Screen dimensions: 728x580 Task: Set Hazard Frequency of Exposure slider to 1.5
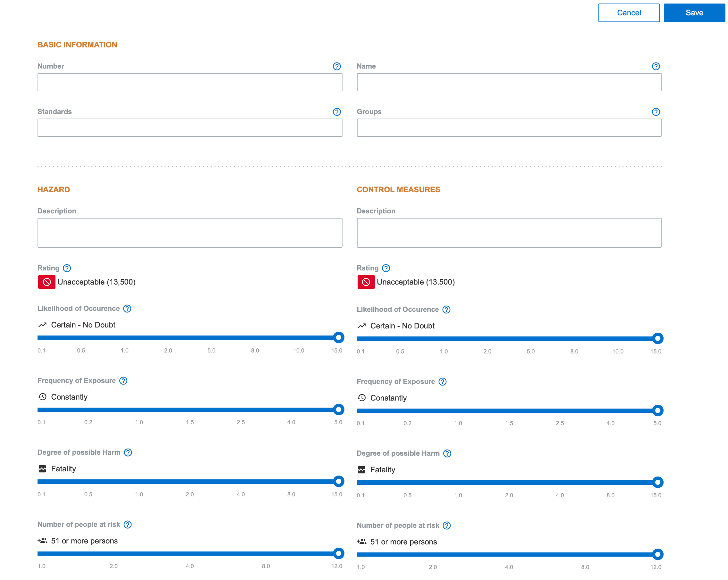click(x=190, y=410)
